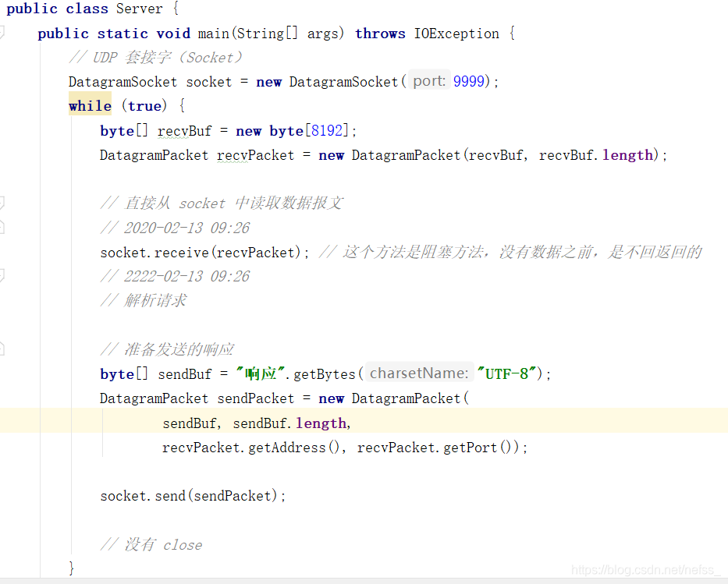Click the "响应" string literal
The image size is (728, 584).
point(260,373)
